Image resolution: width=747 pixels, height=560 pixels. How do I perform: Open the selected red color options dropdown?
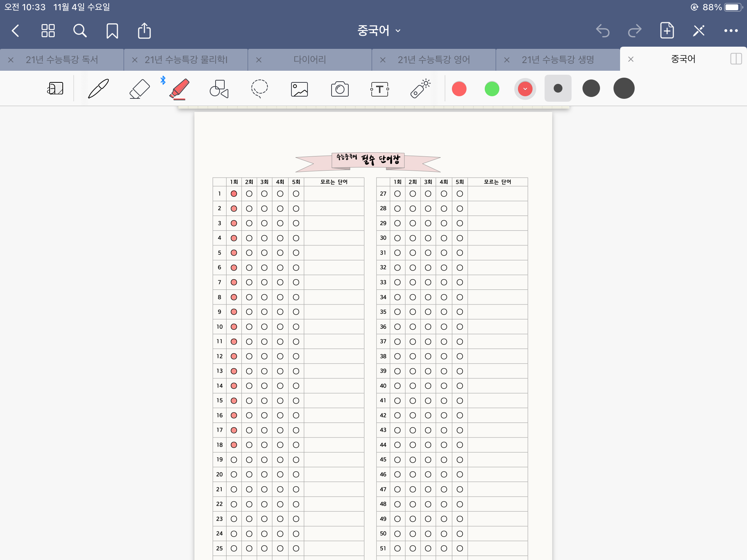tap(525, 89)
